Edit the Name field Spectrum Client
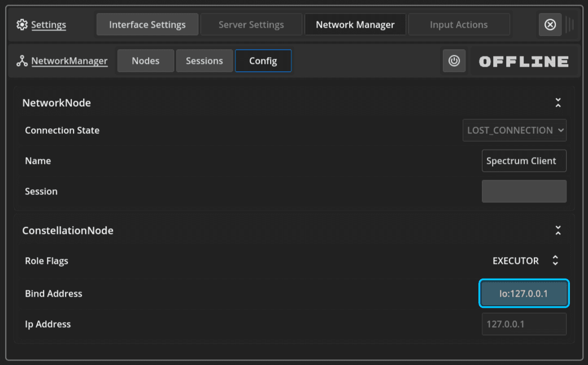 click(524, 161)
